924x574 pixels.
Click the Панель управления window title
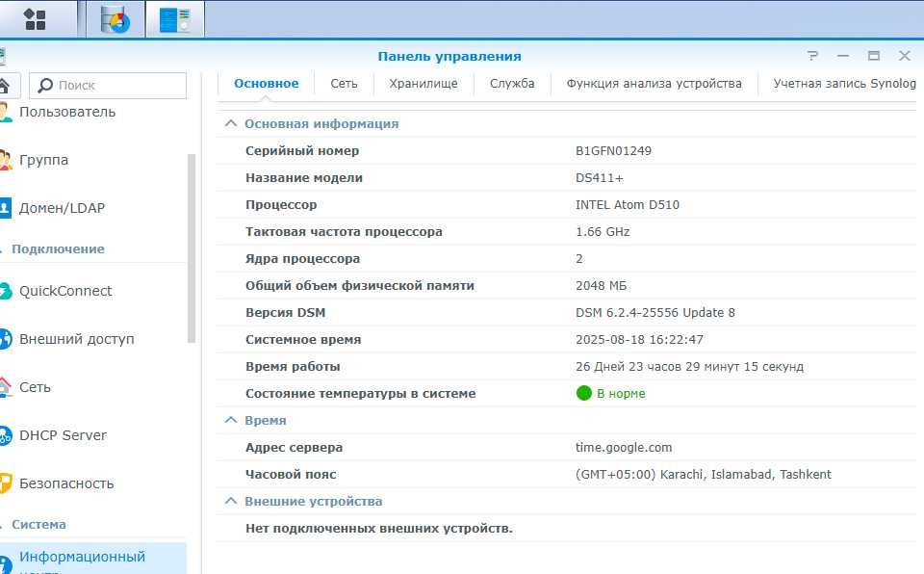(x=449, y=56)
